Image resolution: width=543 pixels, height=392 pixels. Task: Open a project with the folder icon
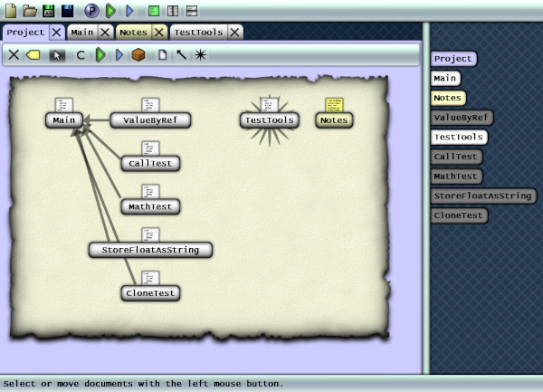tap(30, 11)
